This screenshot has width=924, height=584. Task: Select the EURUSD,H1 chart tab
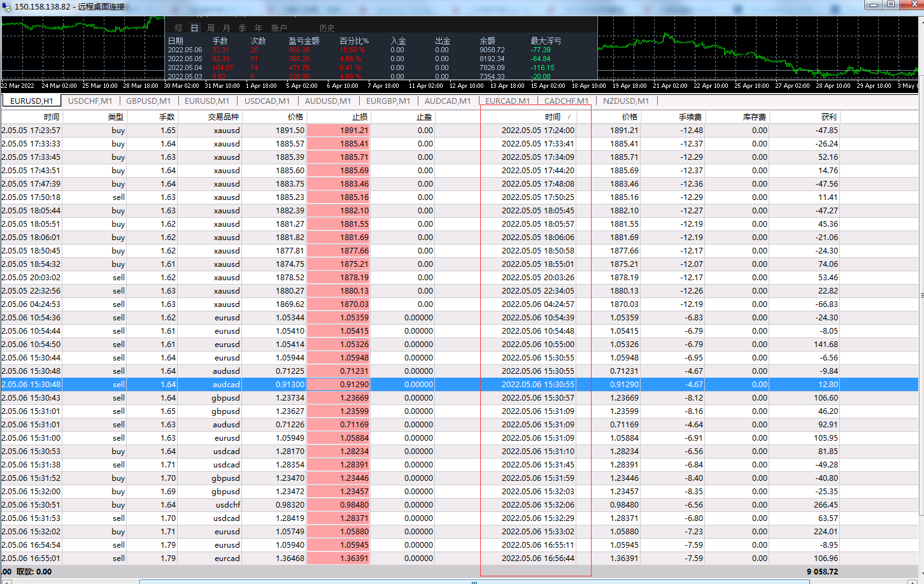point(32,101)
